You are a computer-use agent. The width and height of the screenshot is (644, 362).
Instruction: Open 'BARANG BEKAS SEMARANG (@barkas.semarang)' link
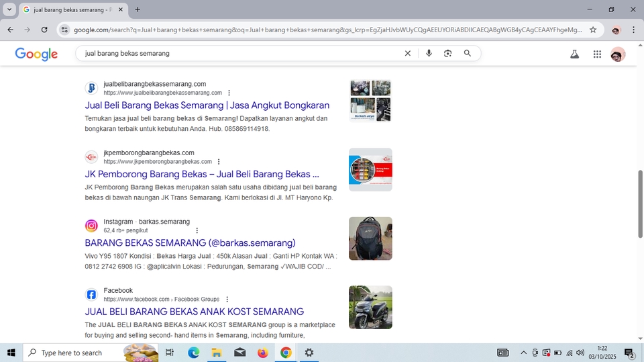coord(190,242)
